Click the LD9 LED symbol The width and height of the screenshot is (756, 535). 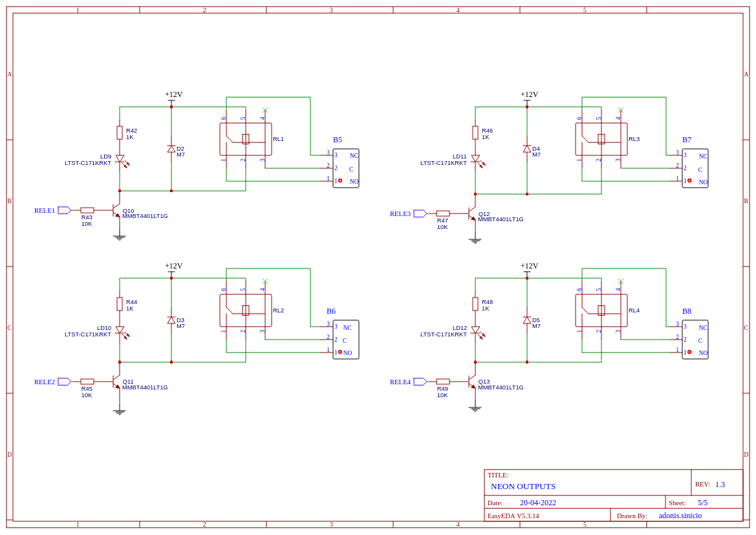[120, 160]
